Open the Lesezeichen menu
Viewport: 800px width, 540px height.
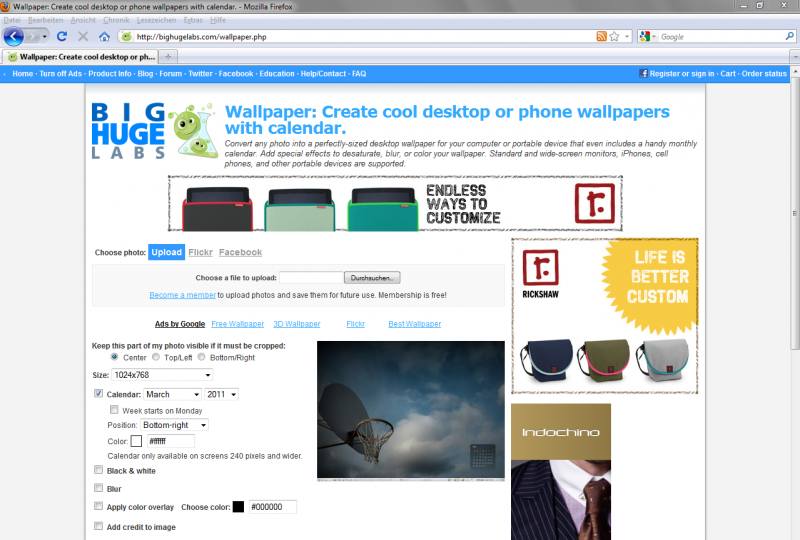coord(157,20)
